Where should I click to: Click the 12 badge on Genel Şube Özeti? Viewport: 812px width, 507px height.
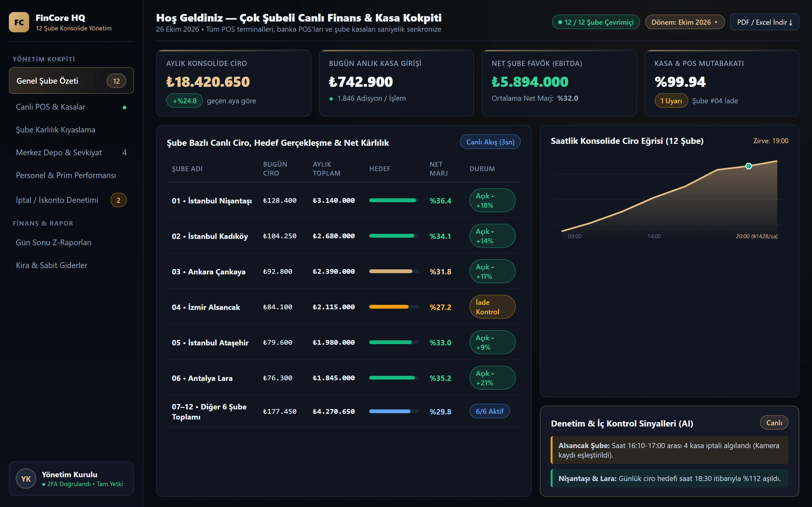(x=116, y=81)
